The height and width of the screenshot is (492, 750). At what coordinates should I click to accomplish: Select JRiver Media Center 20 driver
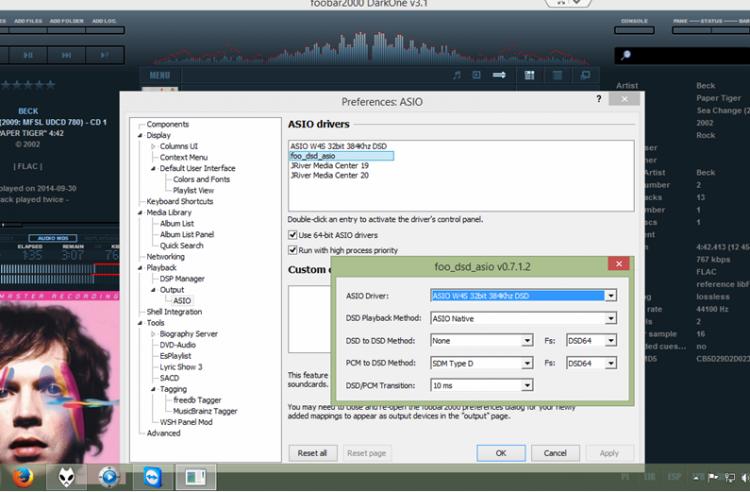pyautogui.click(x=330, y=175)
